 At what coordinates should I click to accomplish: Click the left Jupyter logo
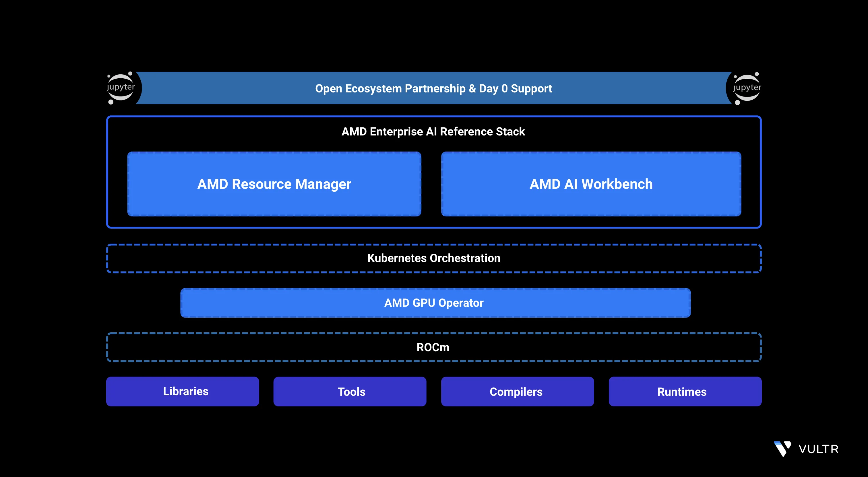tap(121, 88)
